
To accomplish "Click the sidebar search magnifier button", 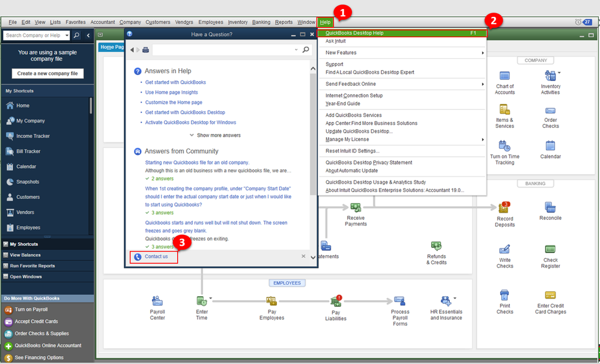I will pyautogui.click(x=76, y=35).
